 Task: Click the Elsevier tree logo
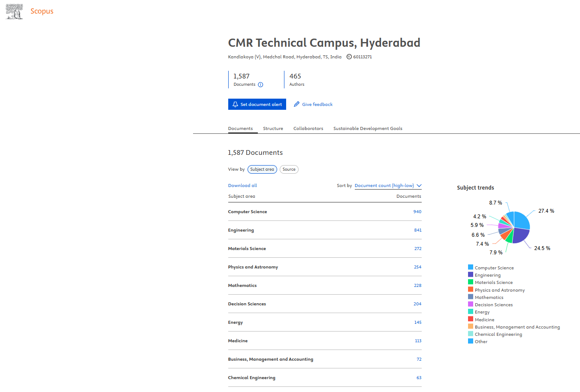coord(14,12)
